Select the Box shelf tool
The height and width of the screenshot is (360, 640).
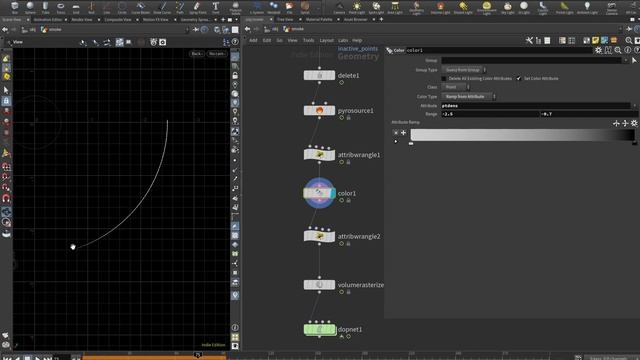15,7
